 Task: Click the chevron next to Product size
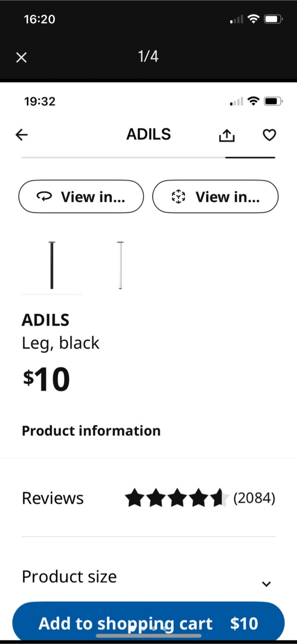(x=266, y=584)
